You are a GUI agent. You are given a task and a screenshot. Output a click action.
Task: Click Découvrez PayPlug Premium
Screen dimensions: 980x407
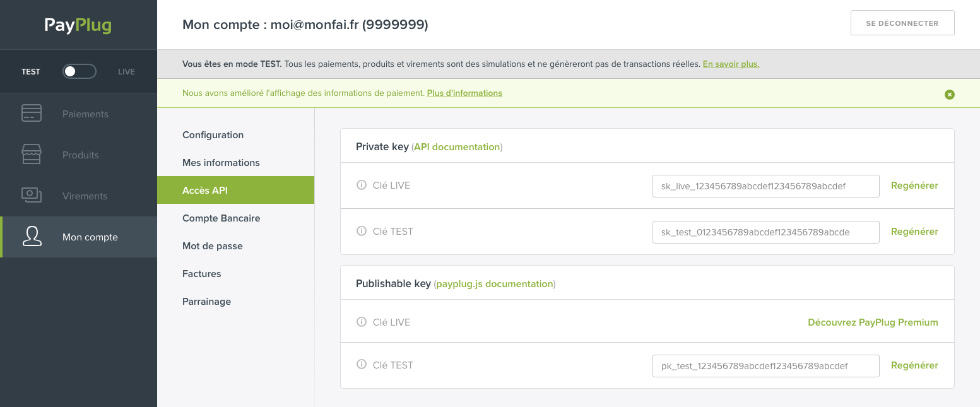873,322
